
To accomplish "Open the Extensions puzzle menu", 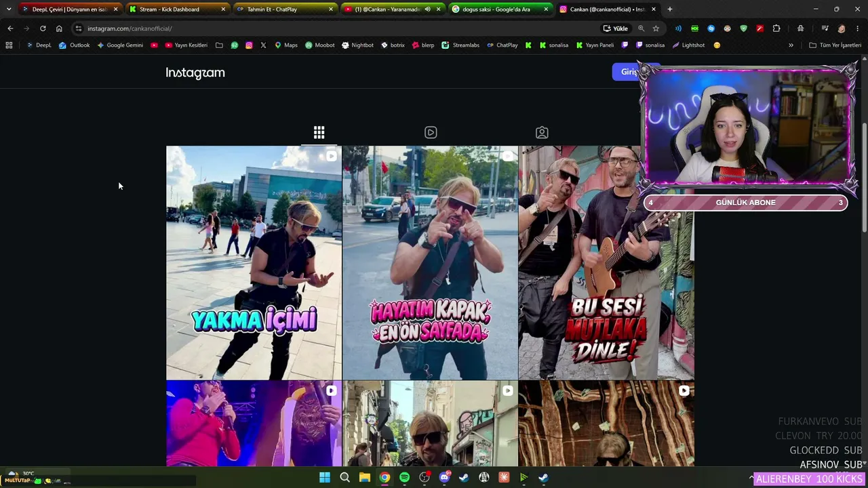I will (776, 28).
